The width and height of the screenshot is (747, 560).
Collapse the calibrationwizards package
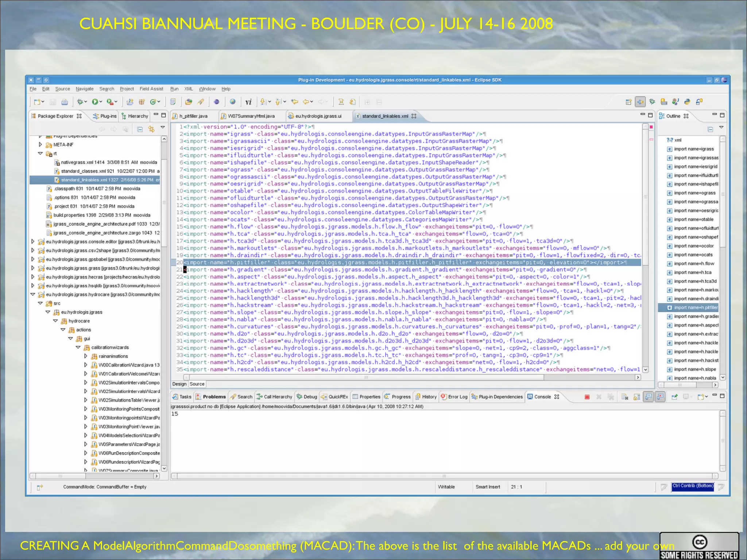78,347
